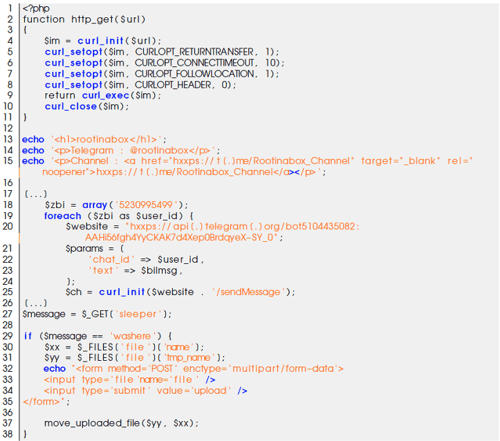500x441 pixels.
Task: Click the '/sendMessage' string
Action: (248, 292)
